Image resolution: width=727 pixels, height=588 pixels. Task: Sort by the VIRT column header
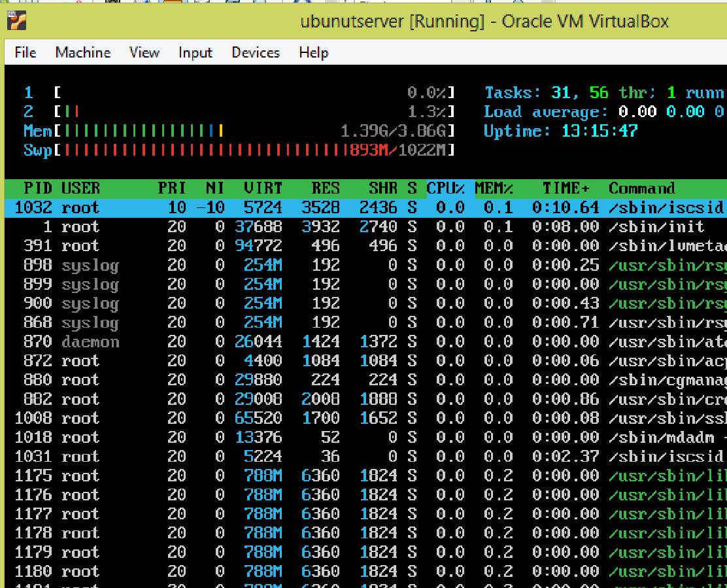coord(263,188)
